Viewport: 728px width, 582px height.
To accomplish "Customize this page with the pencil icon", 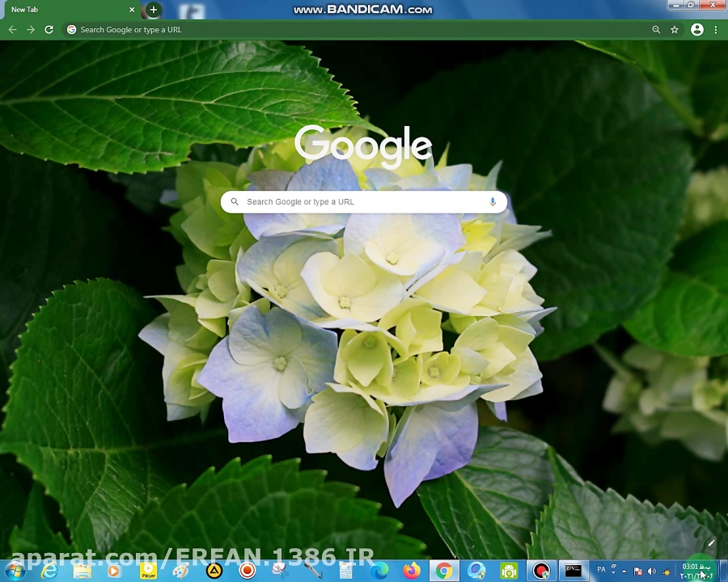I will point(711,542).
